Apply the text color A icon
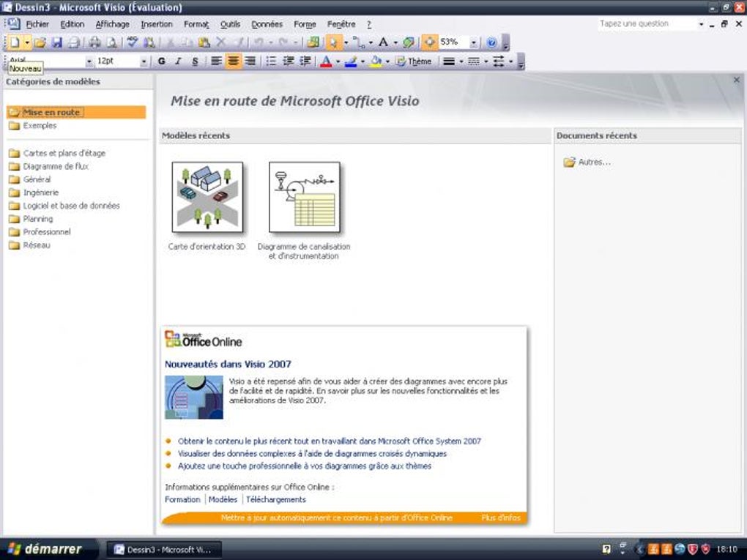The image size is (747, 560). tap(326, 61)
